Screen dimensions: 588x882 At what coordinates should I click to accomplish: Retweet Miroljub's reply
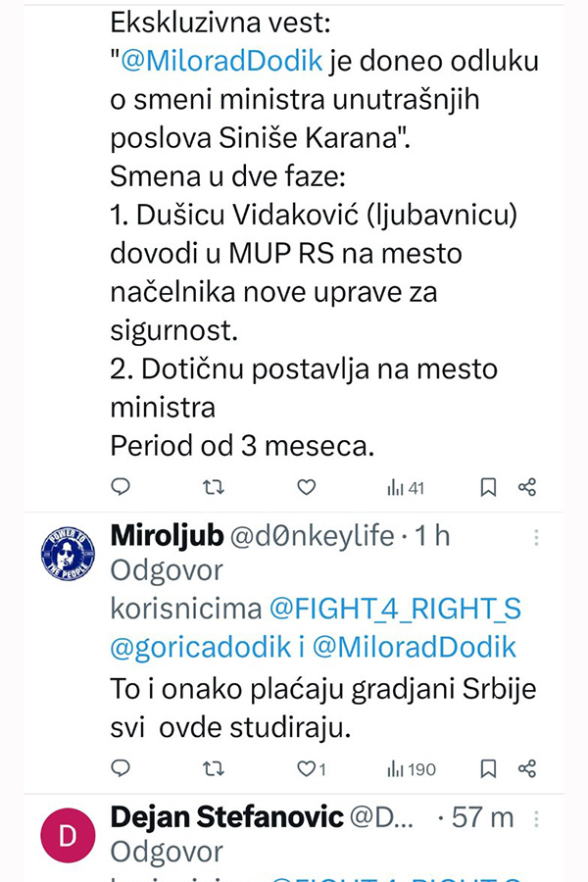pos(214,769)
